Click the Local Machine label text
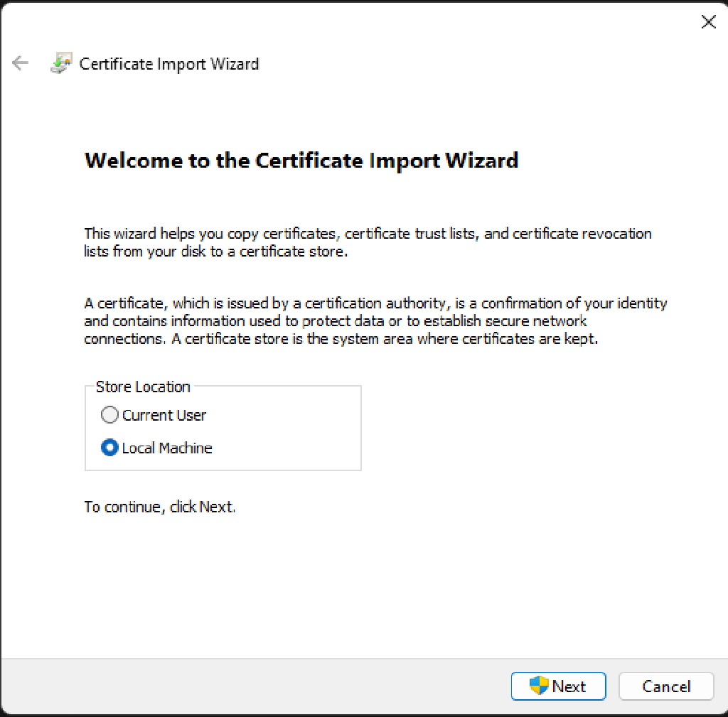This screenshot has width=728, height=717. point(167,448)
